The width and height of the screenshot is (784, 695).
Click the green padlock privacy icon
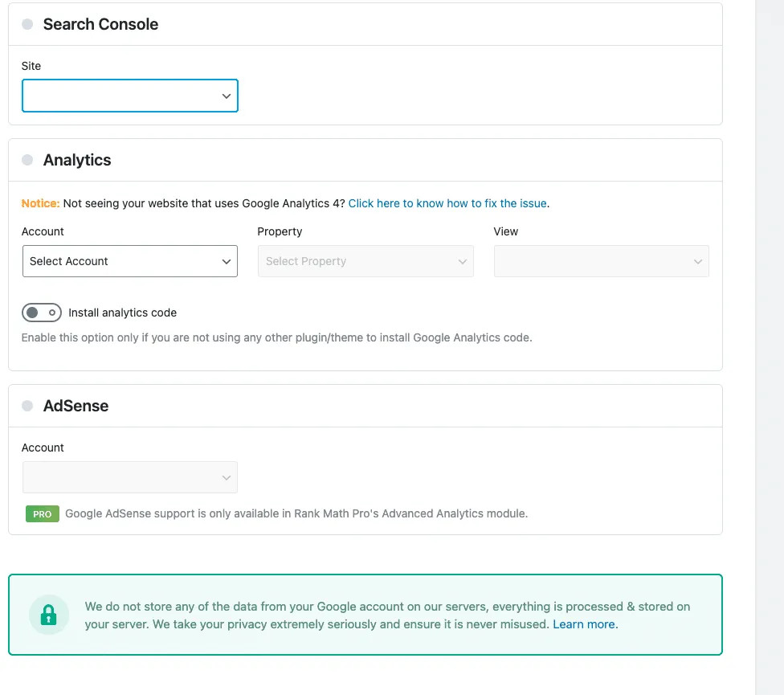pos(49,615)
